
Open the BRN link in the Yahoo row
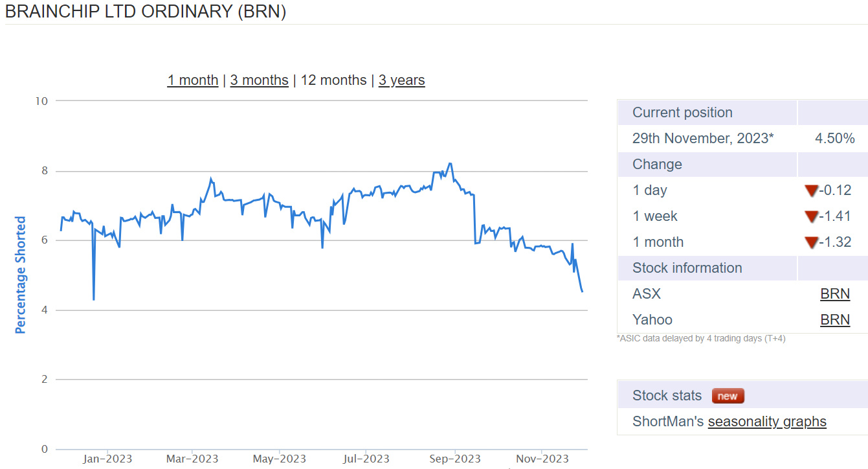[x=834, y=320]
